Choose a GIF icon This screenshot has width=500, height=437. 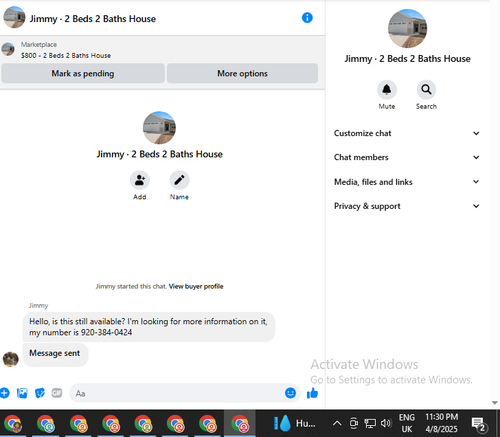point(57,393)
